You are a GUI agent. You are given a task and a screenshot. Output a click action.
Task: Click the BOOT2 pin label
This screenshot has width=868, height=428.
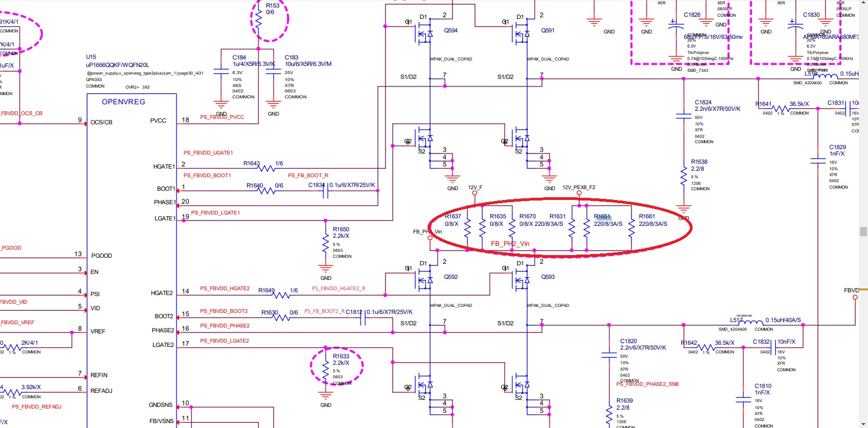coord(164,316)
